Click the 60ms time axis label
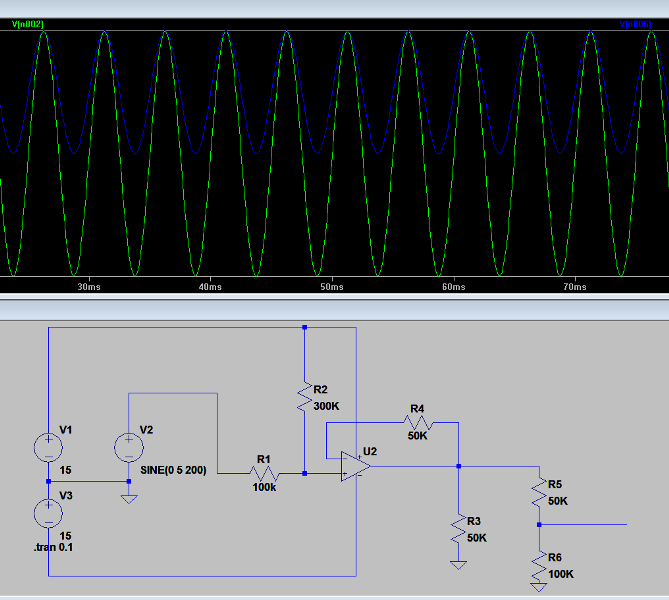Screen dimensions: 669x600 click(454, 287)
